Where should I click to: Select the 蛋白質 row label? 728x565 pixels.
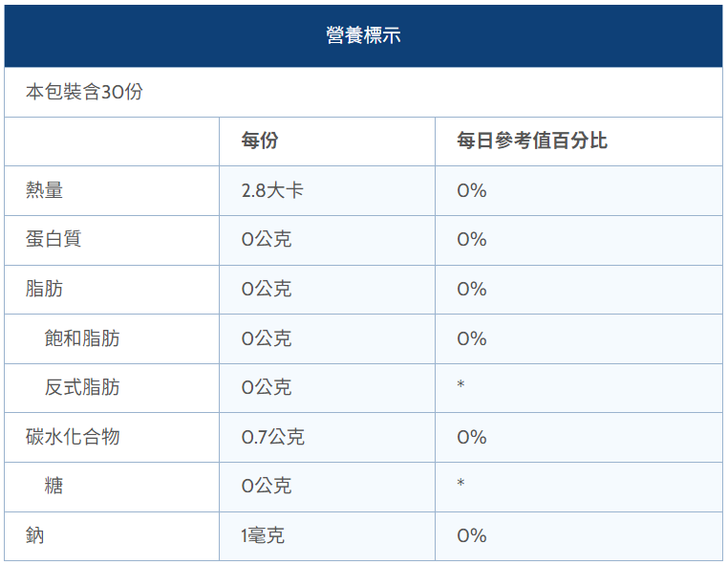click(54, 239)
